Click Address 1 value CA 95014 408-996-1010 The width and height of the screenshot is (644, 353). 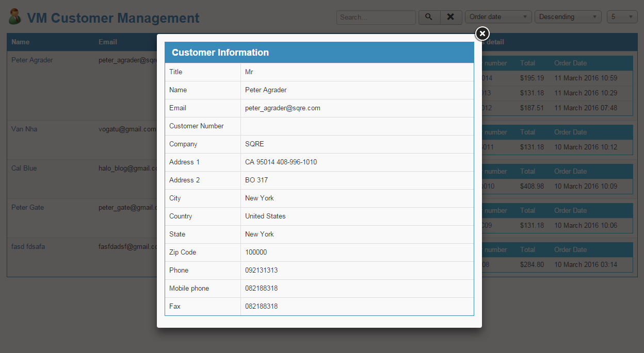pyautogui.click(x=281, y=162)
